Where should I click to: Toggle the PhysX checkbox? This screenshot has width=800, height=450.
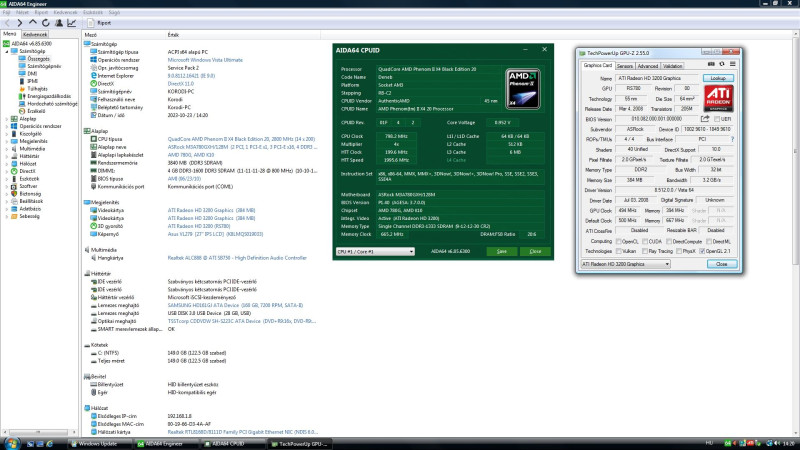(x=679, y=251)
